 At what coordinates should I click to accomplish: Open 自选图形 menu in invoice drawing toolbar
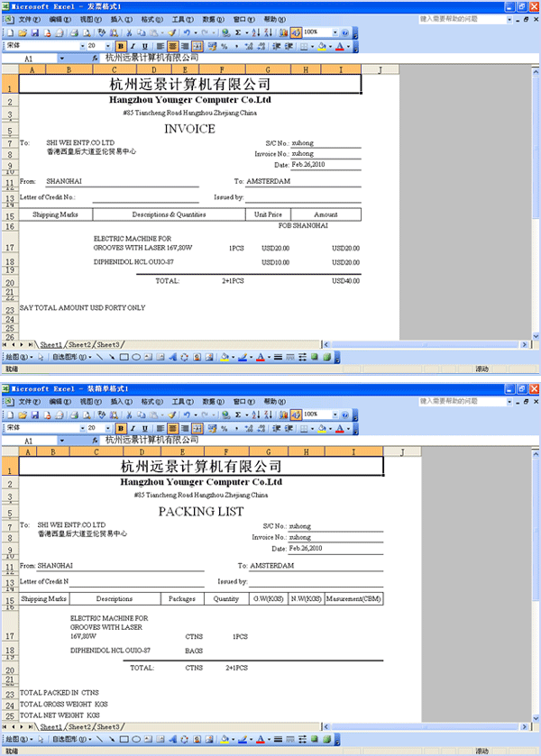(71, 357)
